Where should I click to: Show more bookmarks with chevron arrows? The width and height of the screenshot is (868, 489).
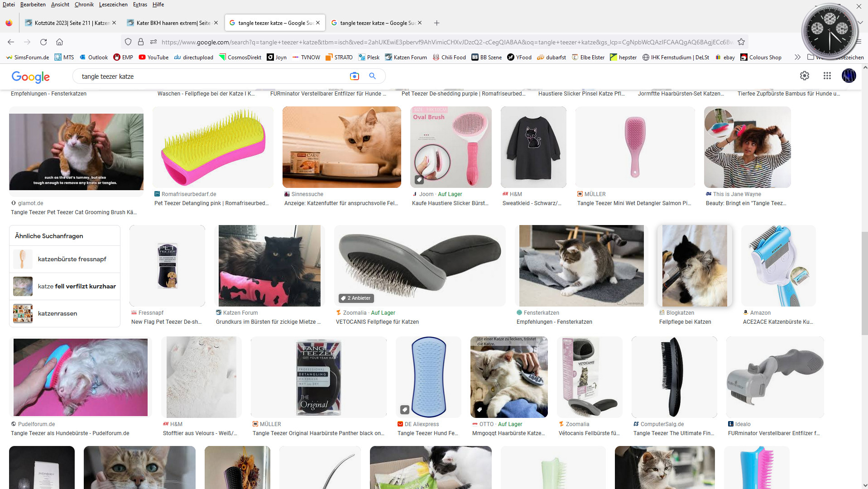click(x=797, y=57)
